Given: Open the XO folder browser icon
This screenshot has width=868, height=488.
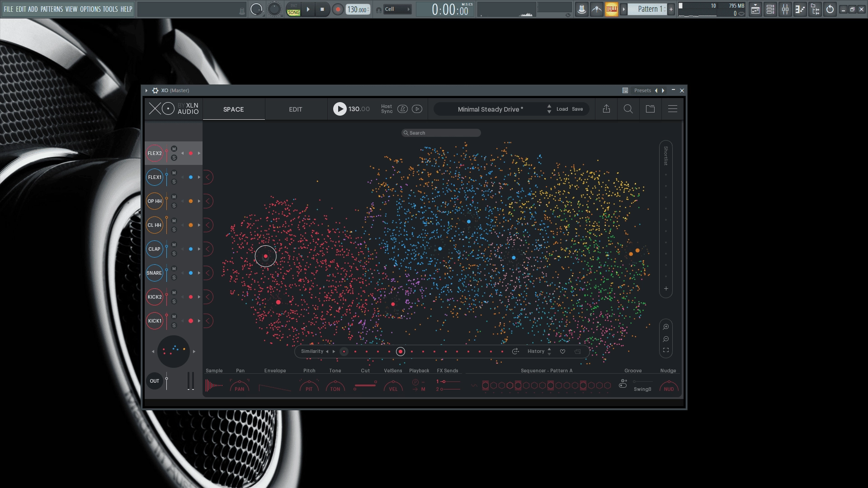Looking at the screenshot, I should [x=650, y=109].
